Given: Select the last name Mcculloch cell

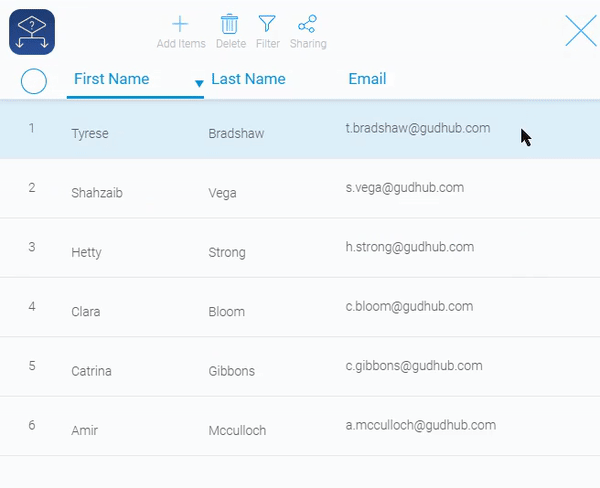Looking at the screenshot, I should (237, 431).
